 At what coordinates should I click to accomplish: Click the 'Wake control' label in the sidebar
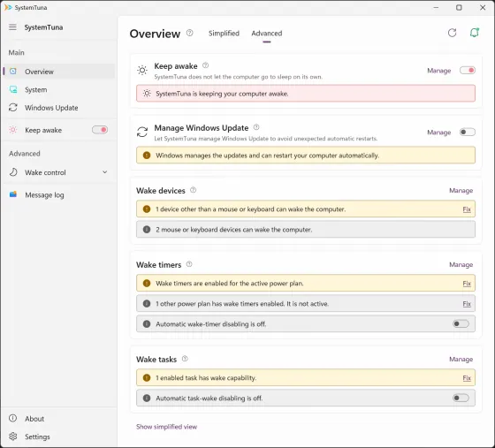(45, 172)
